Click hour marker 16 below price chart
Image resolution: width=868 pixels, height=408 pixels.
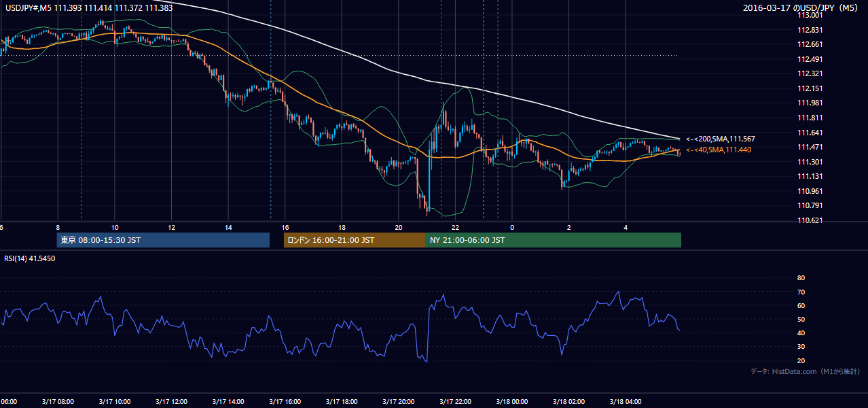(285, 228)
